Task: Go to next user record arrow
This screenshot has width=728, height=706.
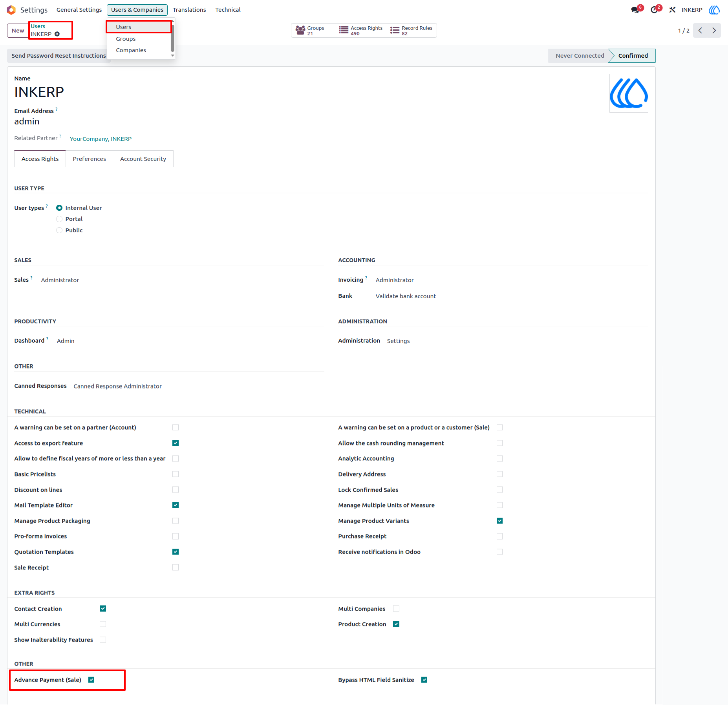Action: point(714,31)
